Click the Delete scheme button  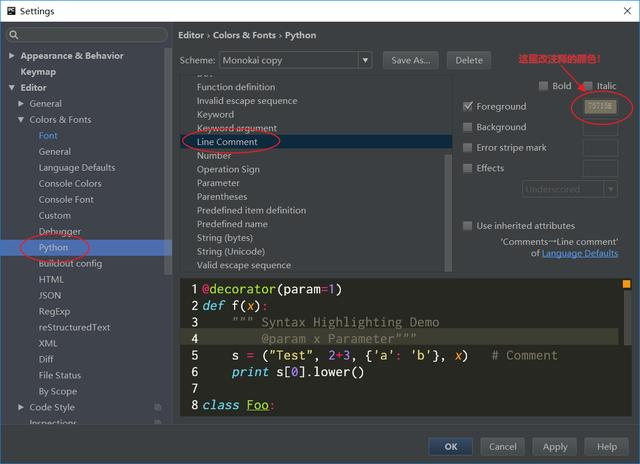[x=469, y=60]
